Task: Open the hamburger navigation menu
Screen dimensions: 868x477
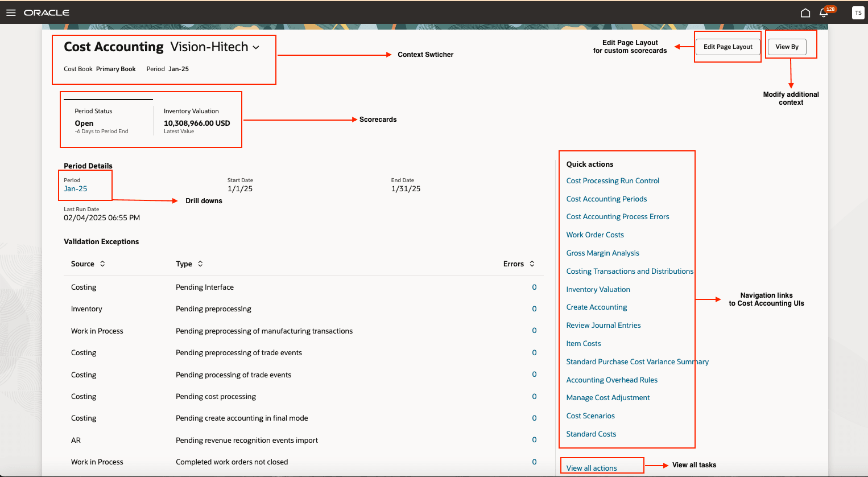Action: click(x=11, y=13)
